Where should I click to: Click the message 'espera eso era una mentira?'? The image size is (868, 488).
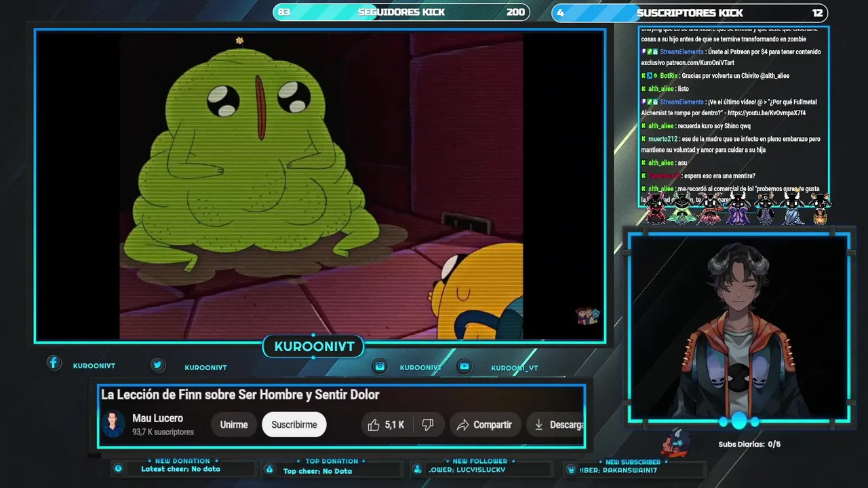pyautogui.click(x=719, y=176)
